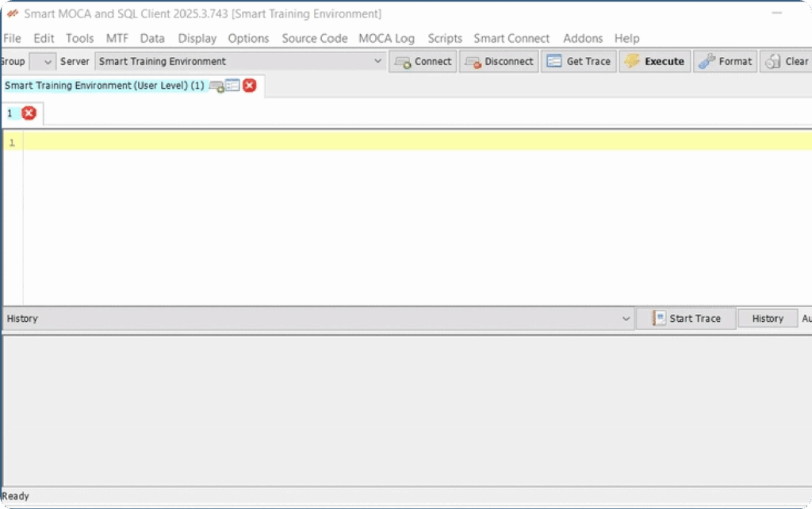Run the command with Execute

[654, 62]
